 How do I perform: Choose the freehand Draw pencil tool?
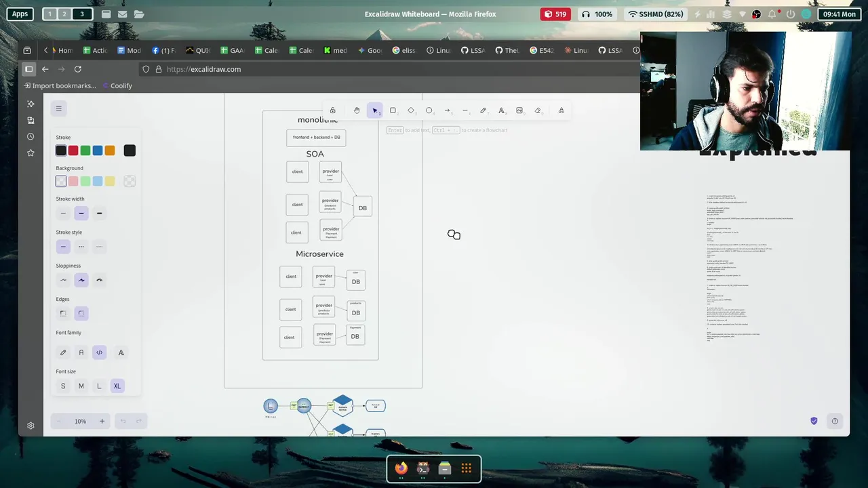(x=484, y=110)
